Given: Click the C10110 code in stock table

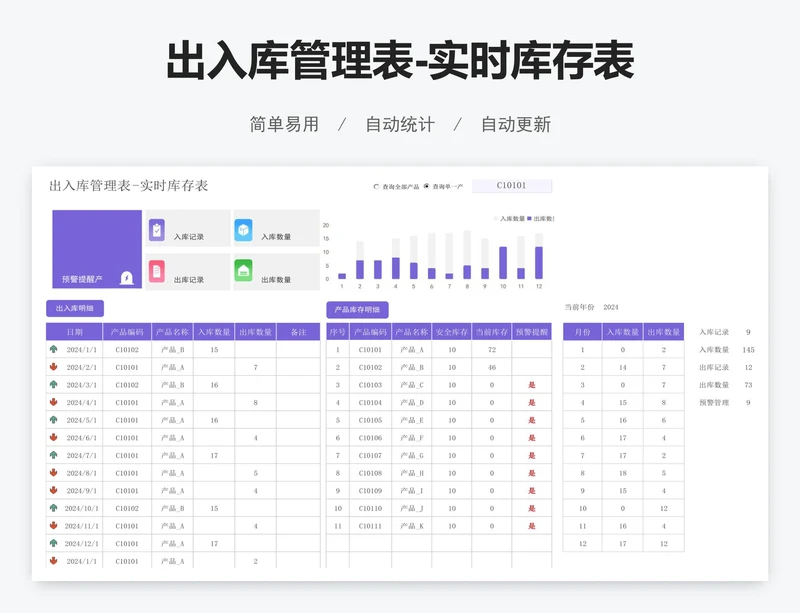Looking at the screenshot, I should (370, 508).
